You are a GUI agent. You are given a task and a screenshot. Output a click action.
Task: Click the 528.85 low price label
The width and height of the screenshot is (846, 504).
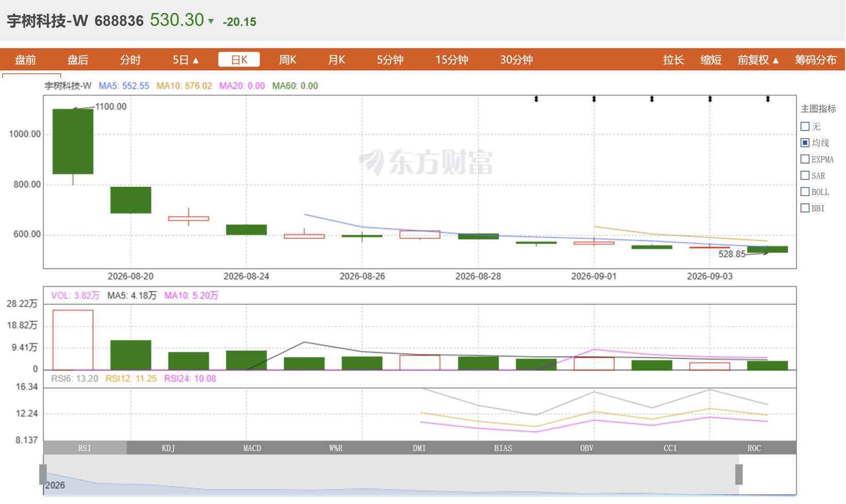click(x=732, y=254)
